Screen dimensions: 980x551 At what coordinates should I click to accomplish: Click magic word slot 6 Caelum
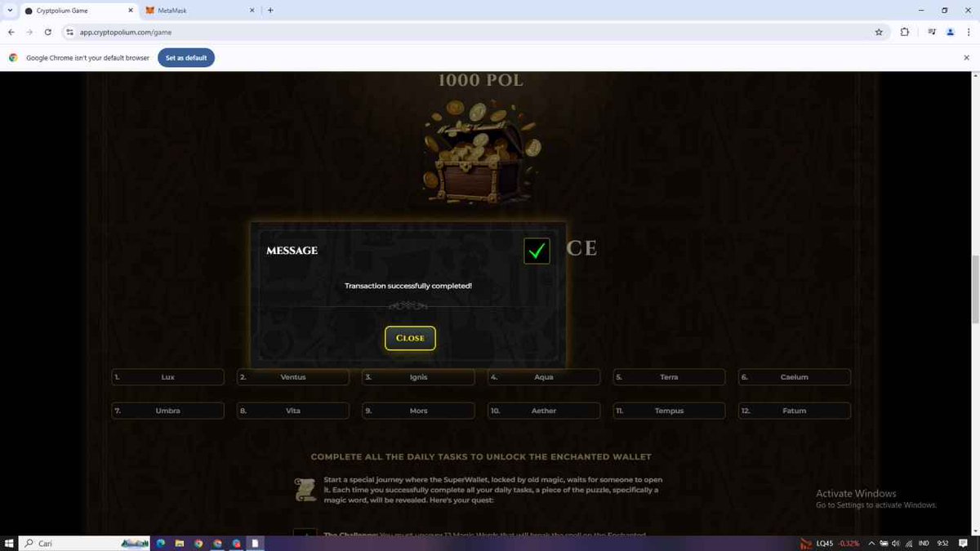[x=795, y=377]
